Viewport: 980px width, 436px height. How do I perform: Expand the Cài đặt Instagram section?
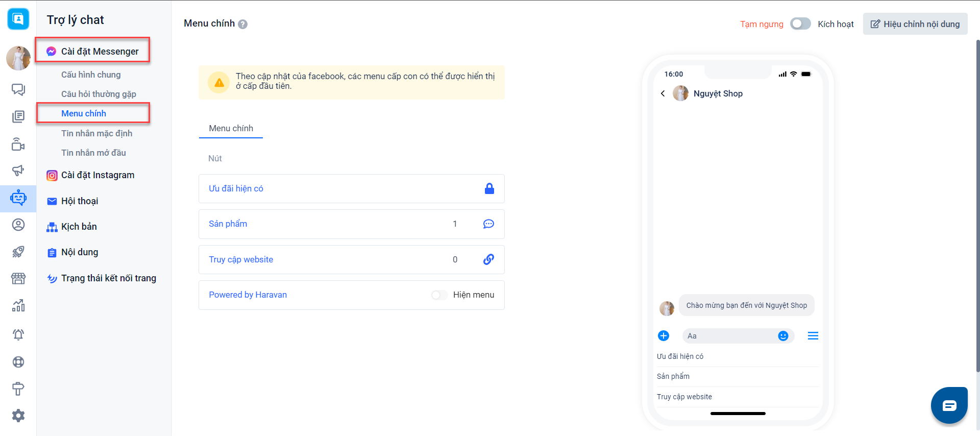coord(97,175)
